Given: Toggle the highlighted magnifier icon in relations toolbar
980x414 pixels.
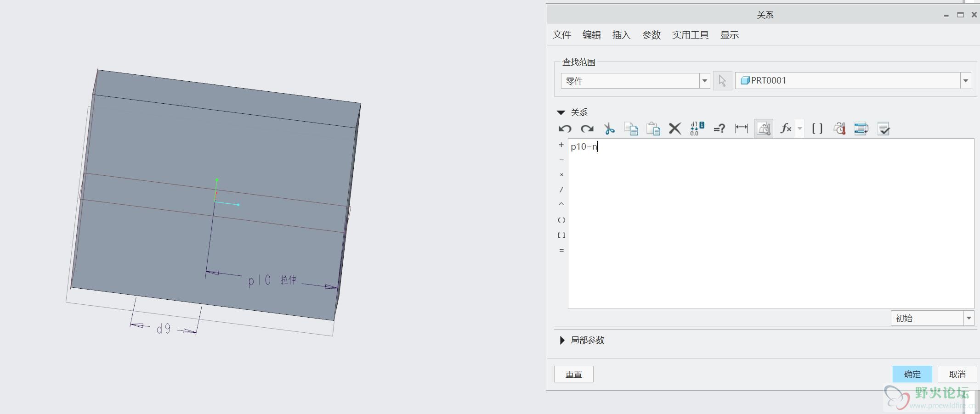Looking at the screenshot, I should coord(764,129).
